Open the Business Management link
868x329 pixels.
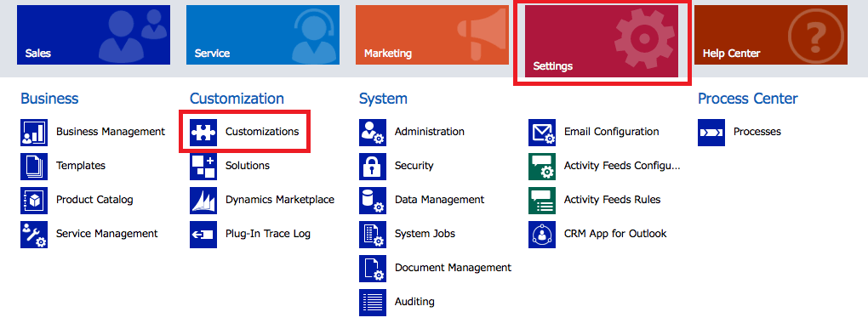[111, 132]
